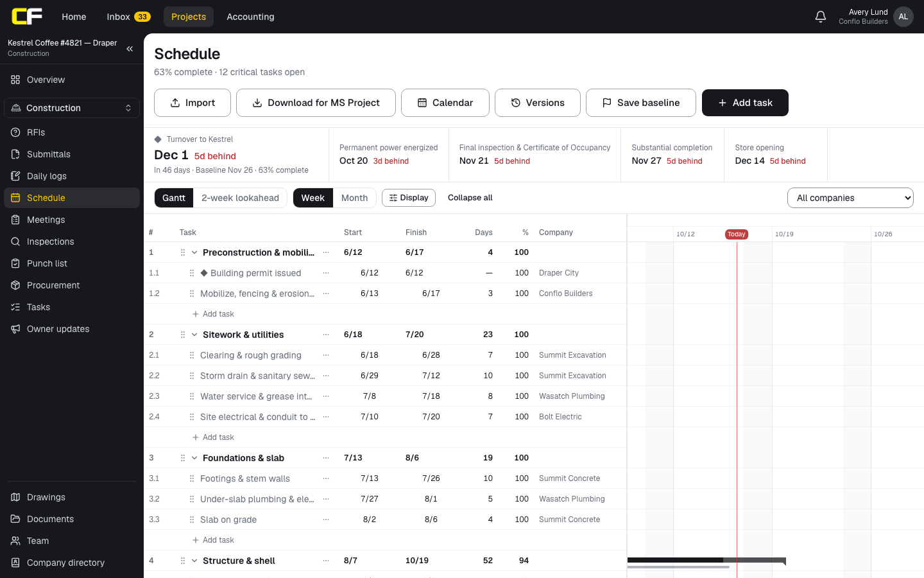
Task: Collapse the sidebar with double-chevron icon
Action: point(130,49)
